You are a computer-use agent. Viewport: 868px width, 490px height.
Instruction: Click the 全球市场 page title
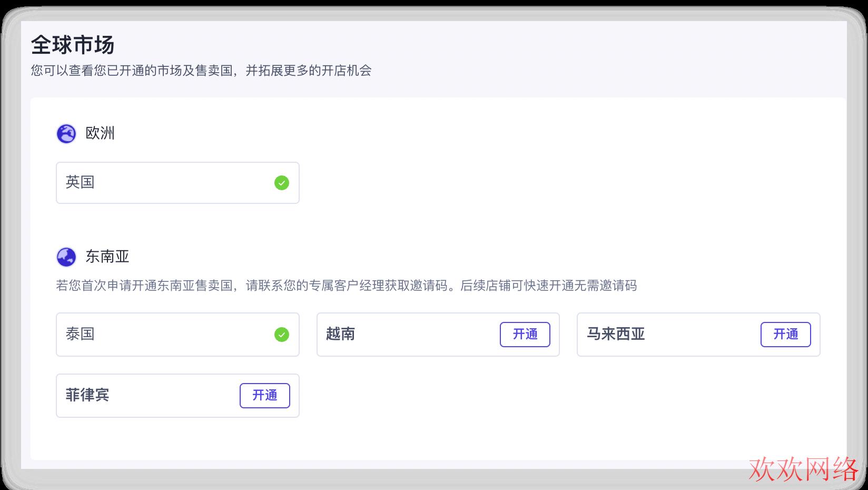point(73,45)
